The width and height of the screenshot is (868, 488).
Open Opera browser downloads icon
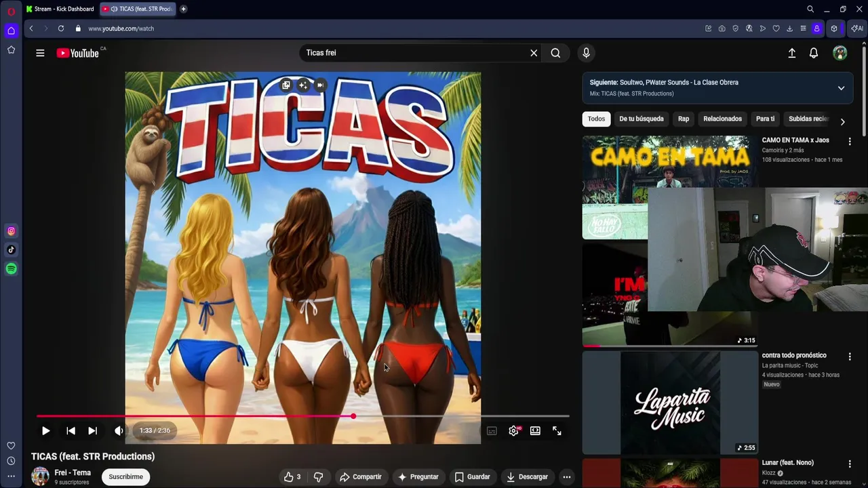789,28
